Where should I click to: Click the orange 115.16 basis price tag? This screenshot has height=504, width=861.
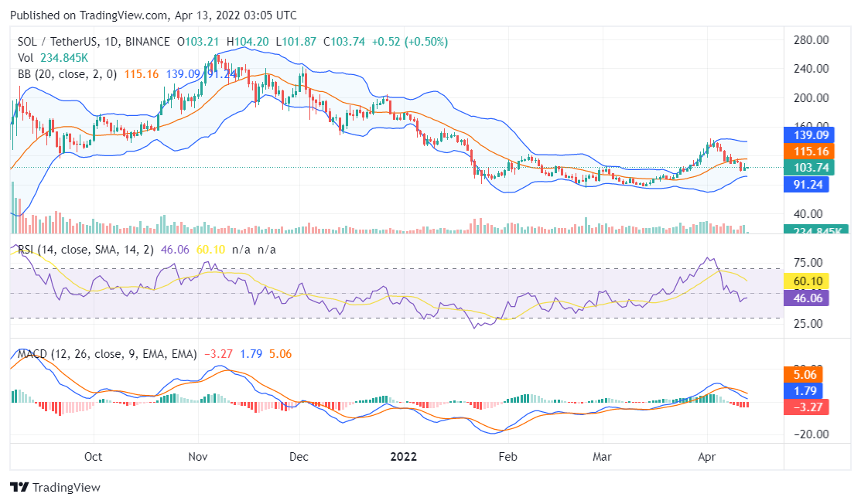click(807, 151)
